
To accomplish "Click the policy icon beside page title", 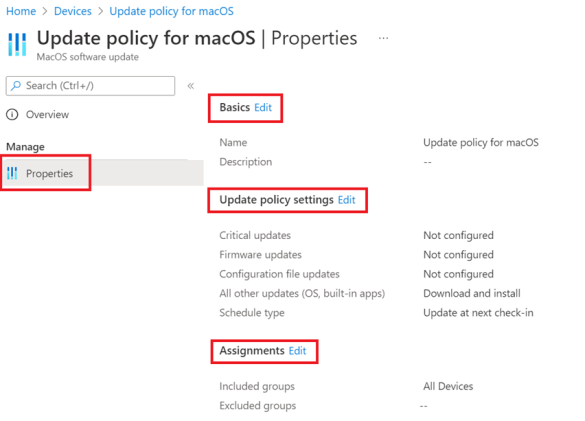I will pos(17,44).
